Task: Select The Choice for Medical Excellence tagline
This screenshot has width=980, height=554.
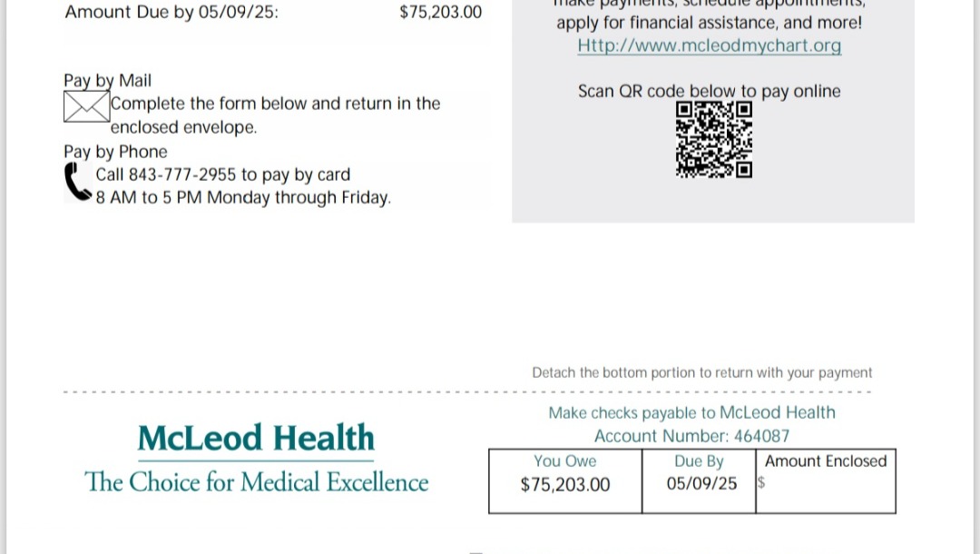Action: point(256,482)
